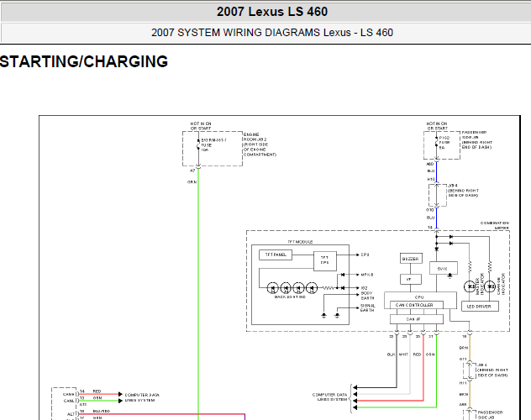Click the 'TFT MODULE' label

click(300, 242)
